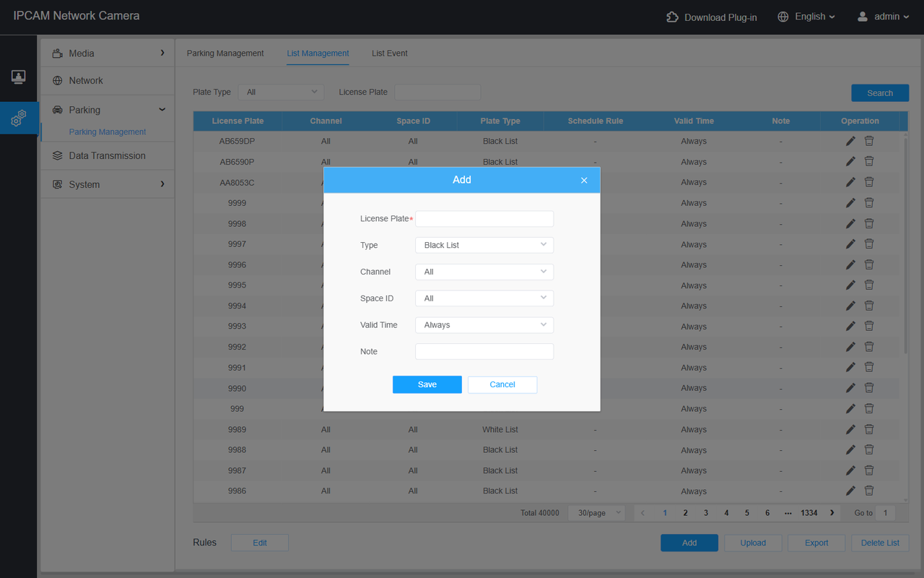
Task: Expand the System sidebar menu
Action: tap(108, 184)
